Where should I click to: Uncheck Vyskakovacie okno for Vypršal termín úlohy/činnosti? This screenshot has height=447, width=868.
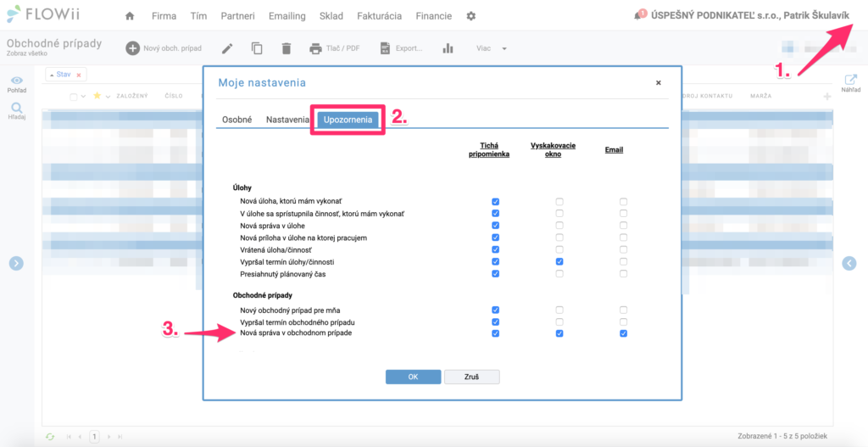coord(559,261)
